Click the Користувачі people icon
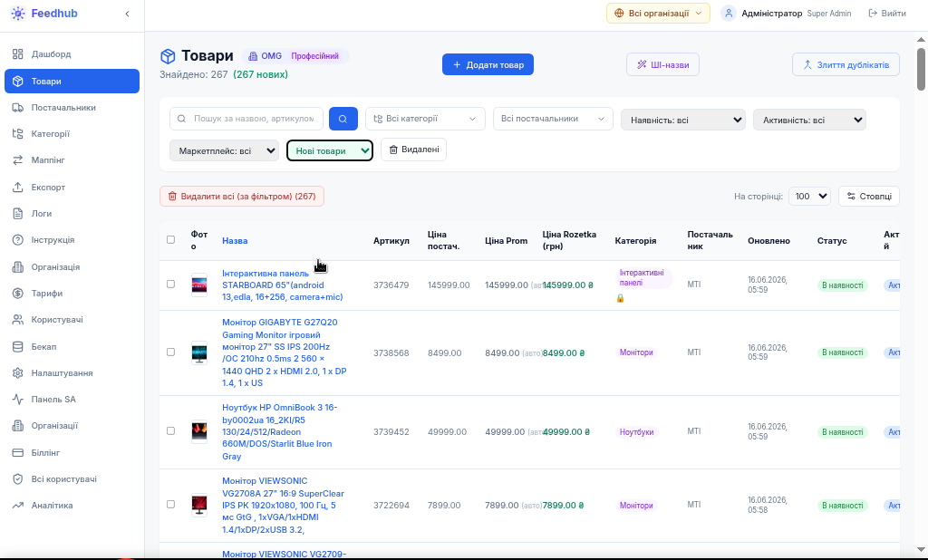 (x=18, y=320)
